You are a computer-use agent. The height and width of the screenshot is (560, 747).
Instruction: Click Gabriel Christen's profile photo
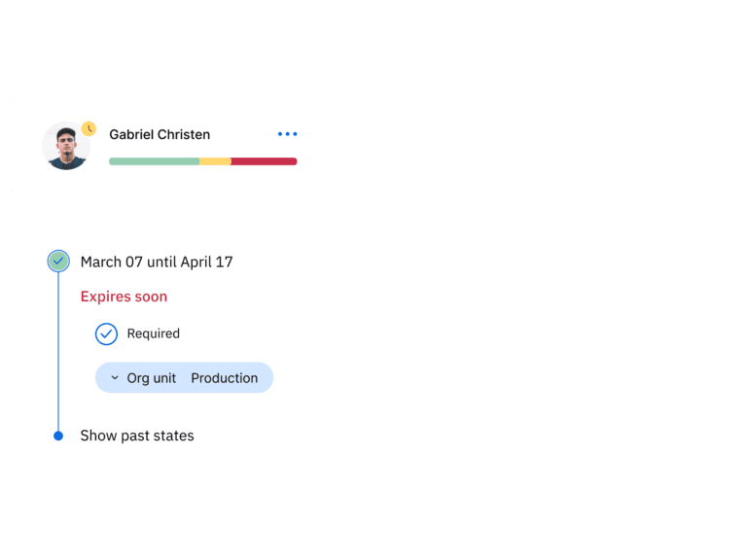pos(67,146)
